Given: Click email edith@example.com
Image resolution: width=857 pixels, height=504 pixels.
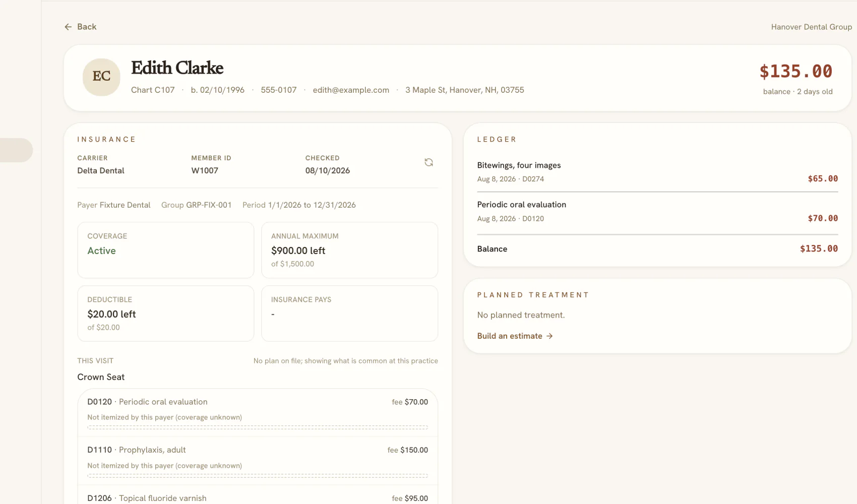Looking at the screenshot, I should click(x=351, y=90).
